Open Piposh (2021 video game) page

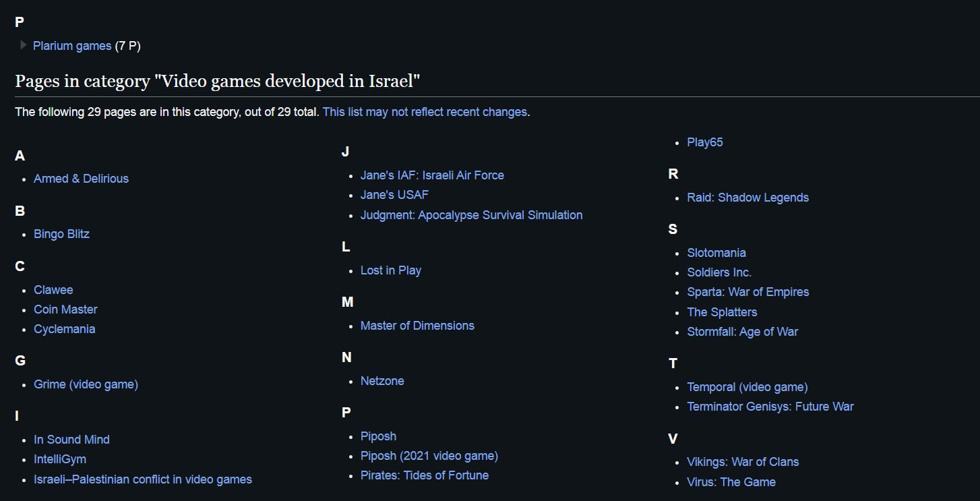429,456
